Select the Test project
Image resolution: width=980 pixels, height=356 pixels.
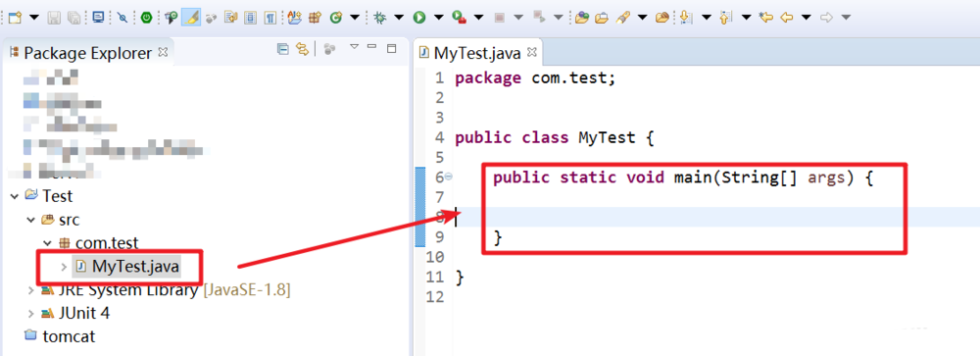(49, 196)
